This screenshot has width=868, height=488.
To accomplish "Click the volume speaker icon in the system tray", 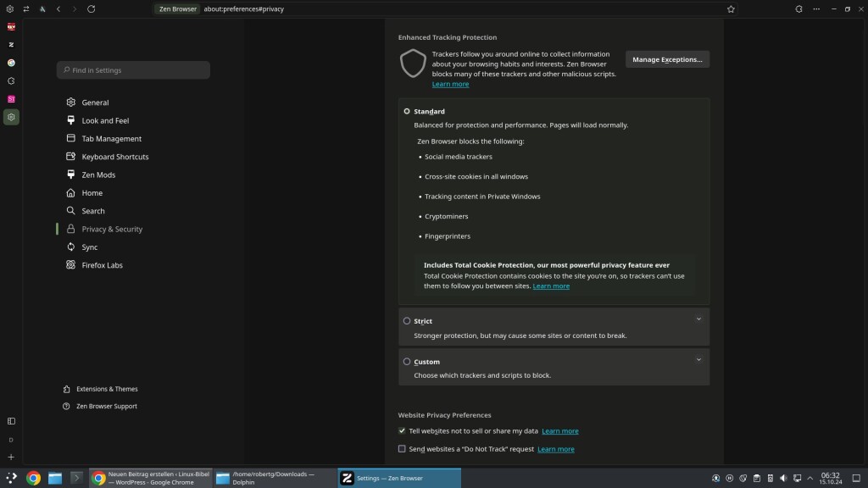I will 783,478.
